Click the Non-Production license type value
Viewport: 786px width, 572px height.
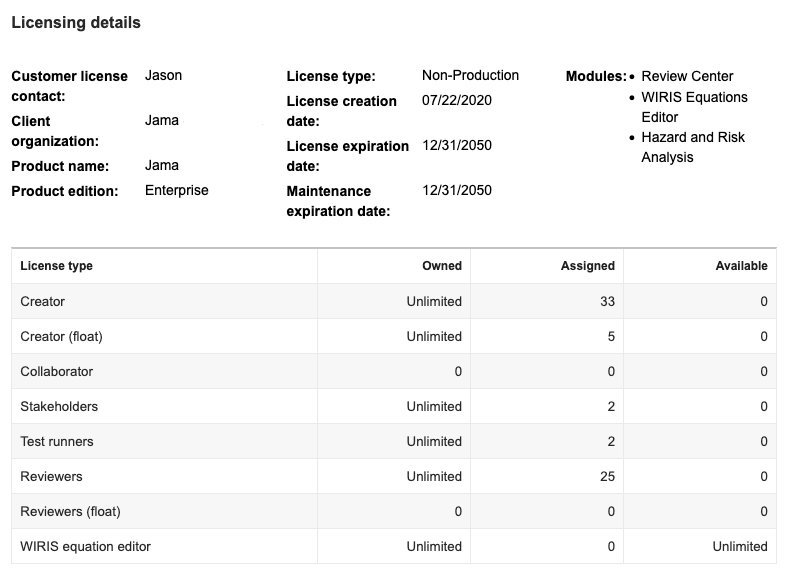point(470,76)
